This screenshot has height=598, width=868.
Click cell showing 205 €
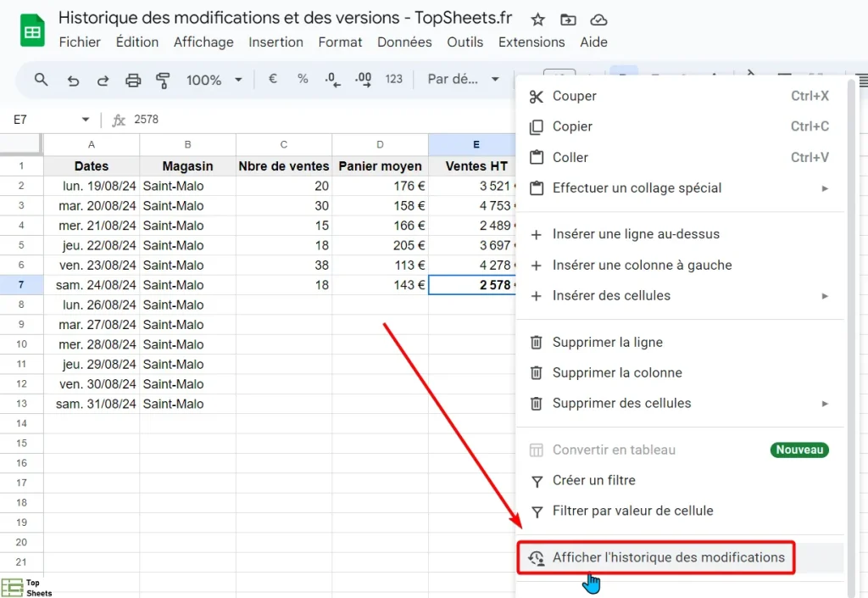tap(380, 245)
